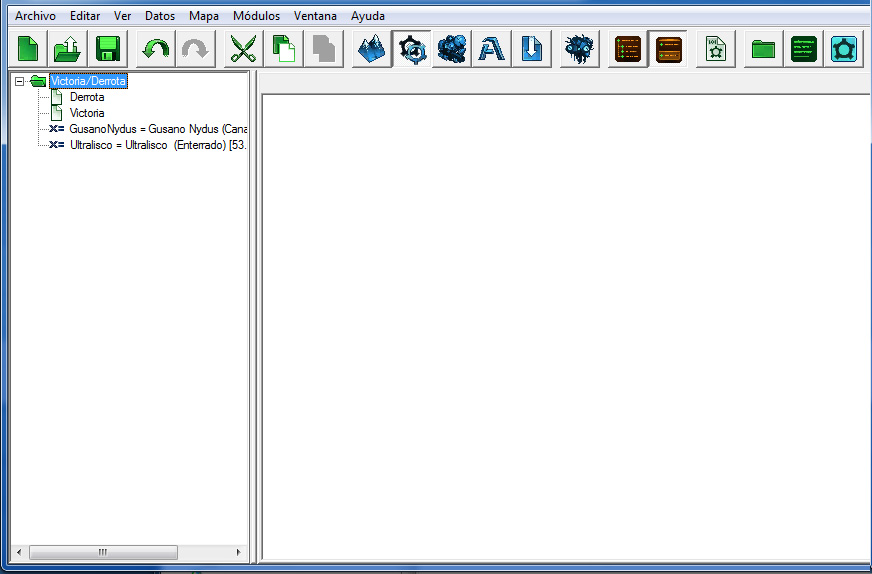
Task: Click the blue creature module icon
Action: [579, 49]
